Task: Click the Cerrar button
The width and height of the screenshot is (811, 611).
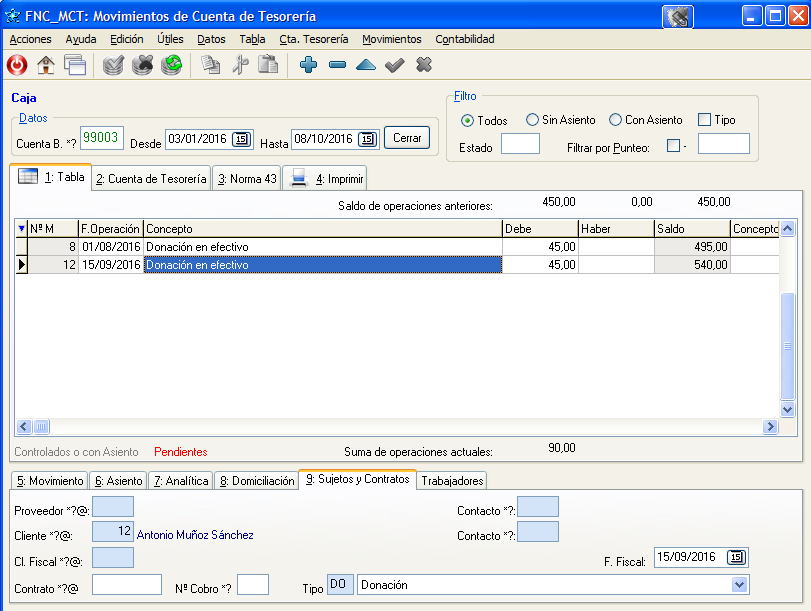Action: point(407,138)
